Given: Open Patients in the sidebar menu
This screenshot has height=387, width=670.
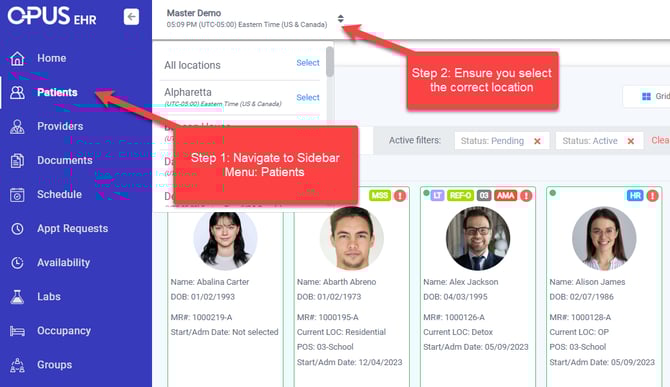Looking at the screenshot, I should pyautogui.click(x=57, y=92).
